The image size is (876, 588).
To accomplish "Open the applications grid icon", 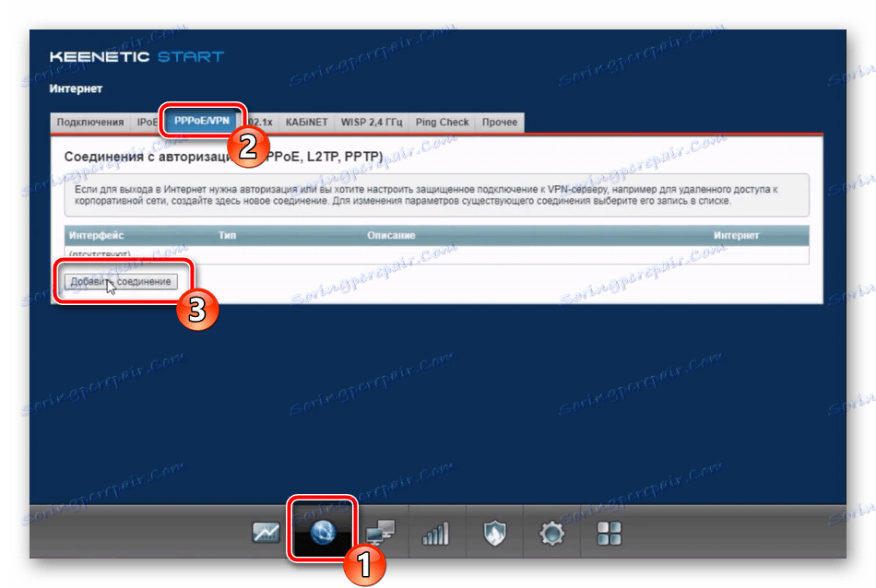I will coord(609,534).
